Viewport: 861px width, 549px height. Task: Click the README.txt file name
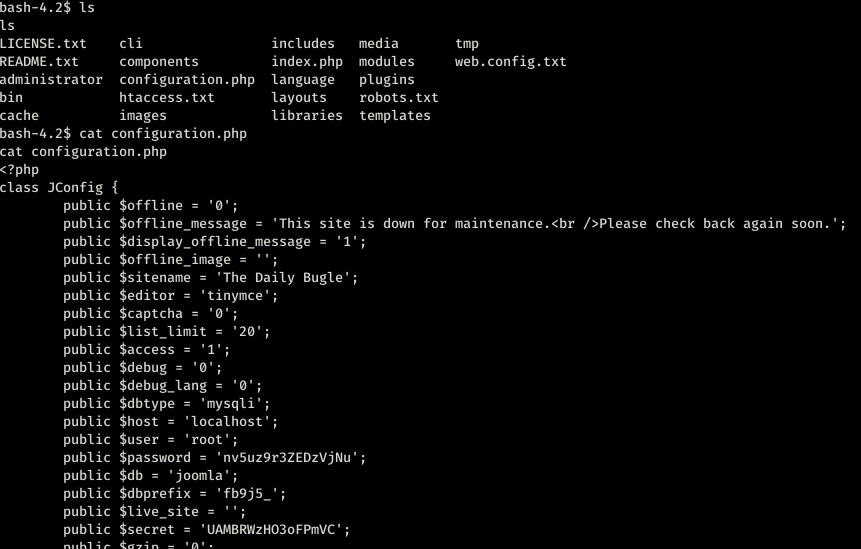[39, 61]
